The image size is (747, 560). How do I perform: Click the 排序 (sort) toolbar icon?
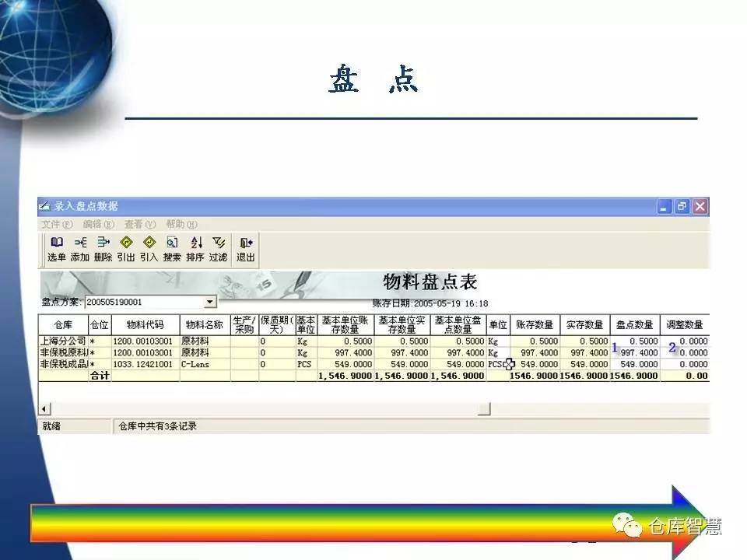tap(195, 248)
